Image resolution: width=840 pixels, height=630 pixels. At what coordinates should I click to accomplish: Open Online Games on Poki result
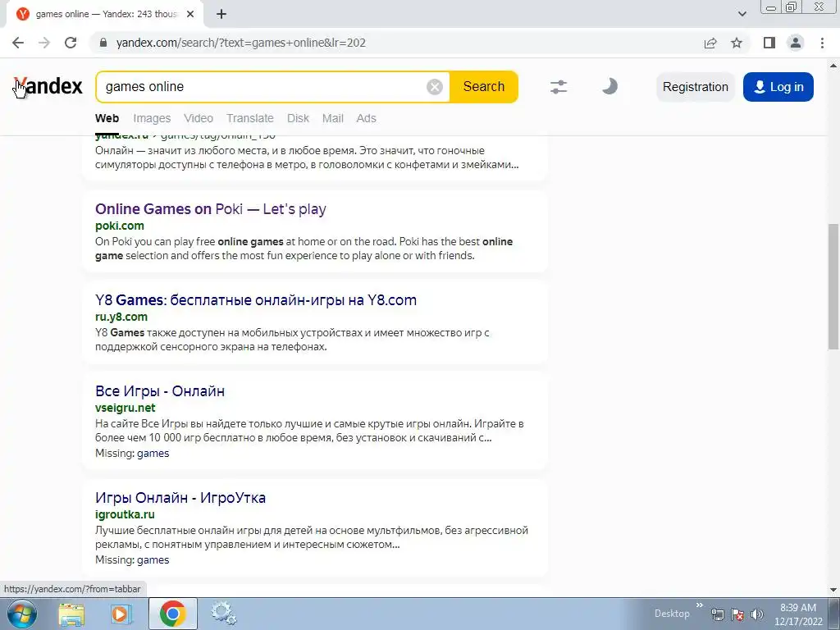[211, 209]
